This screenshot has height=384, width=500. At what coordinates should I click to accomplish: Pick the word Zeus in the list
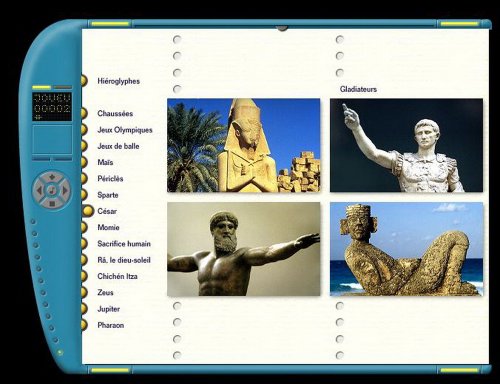tap(105, 292)
